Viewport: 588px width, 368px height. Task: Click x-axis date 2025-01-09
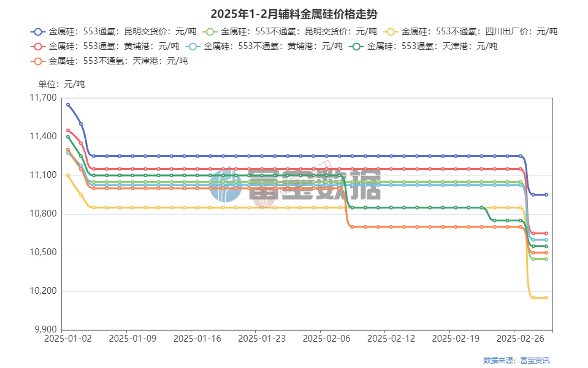pos(132,339)
